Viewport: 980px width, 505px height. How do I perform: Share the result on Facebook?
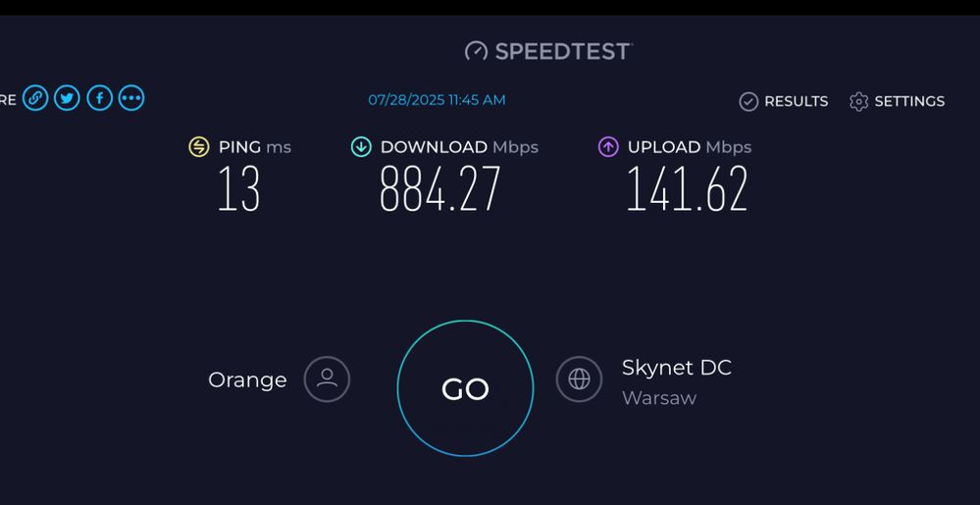click(x=99, y=98)
